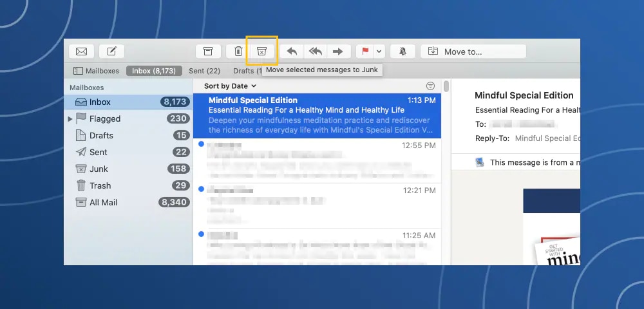The height and width of the screenshot is (309, 644).
Task: Open the flag color dropdown arrow
Action: pos(379,51)
